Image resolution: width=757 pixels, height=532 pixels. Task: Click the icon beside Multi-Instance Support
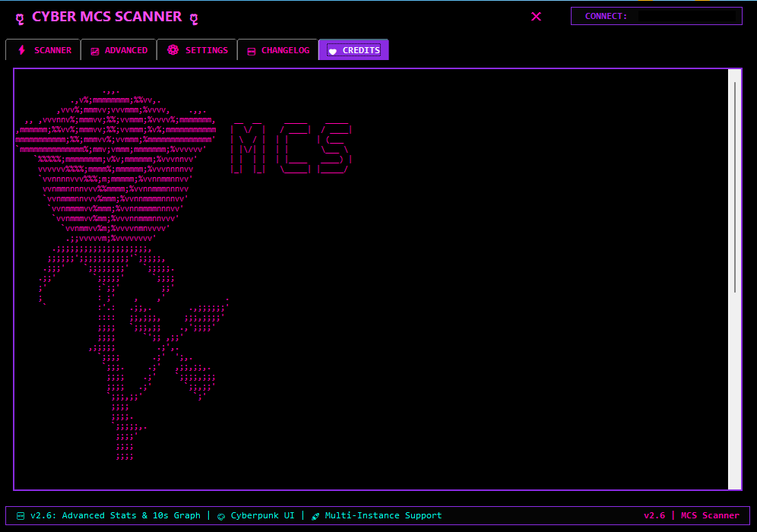click(x=315, y=516)
